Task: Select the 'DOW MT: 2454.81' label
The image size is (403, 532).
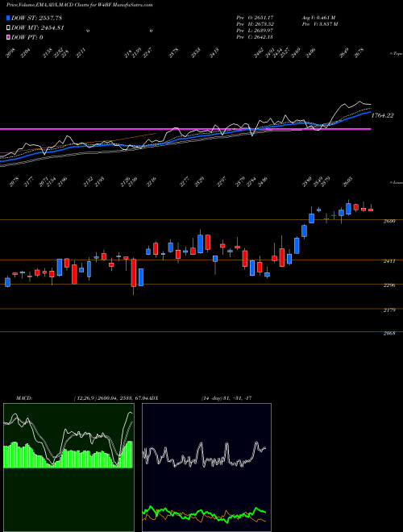Action: (38, 28)
